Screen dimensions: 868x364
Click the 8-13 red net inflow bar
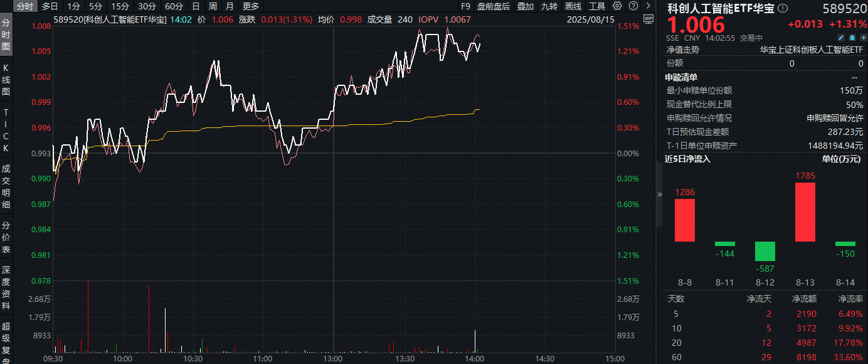click(x=805, y=212)
